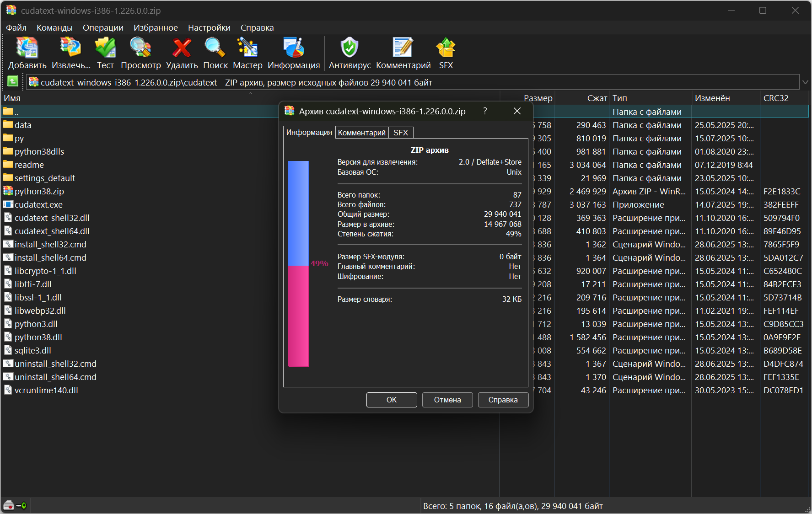The image size is (812, 514).
Task: Launch the Мастер (Wizard) icon
Action: coord(247,48)
